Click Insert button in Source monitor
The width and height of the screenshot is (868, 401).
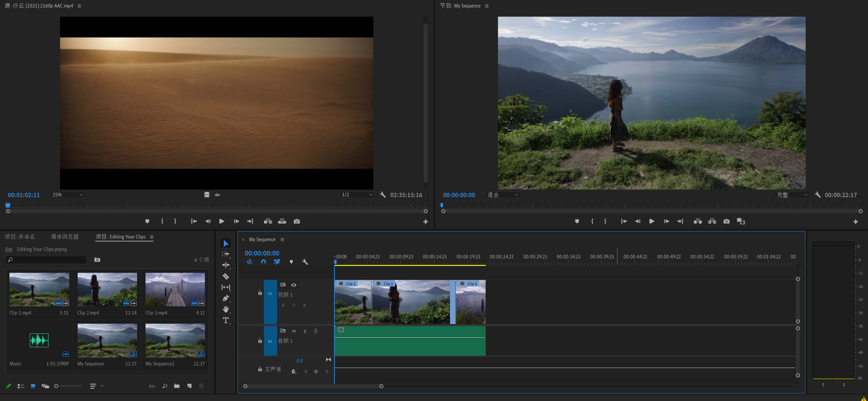pos(268,222)
